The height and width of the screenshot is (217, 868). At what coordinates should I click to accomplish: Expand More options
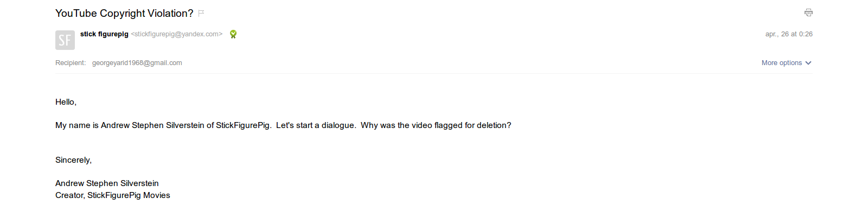pos(781,63)
